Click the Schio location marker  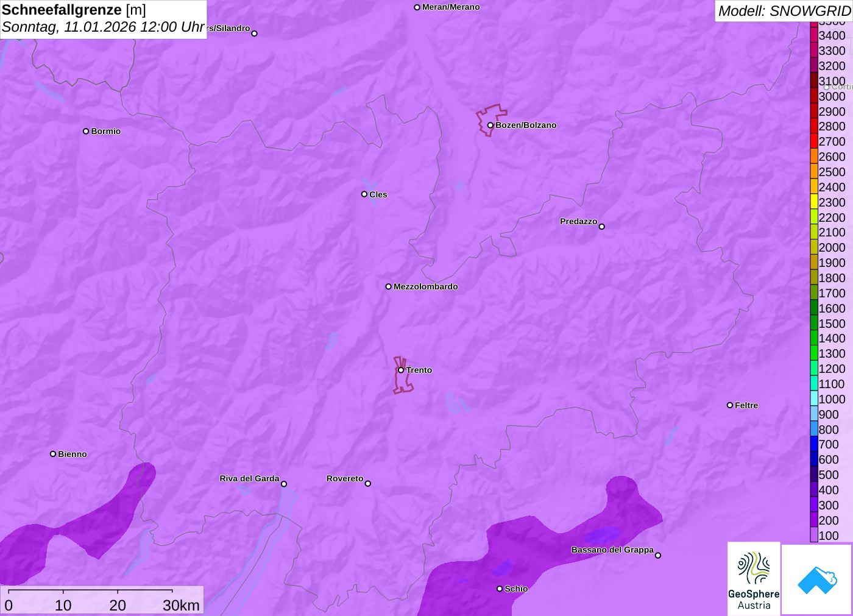pyautogui.click(x=500, y=589)
